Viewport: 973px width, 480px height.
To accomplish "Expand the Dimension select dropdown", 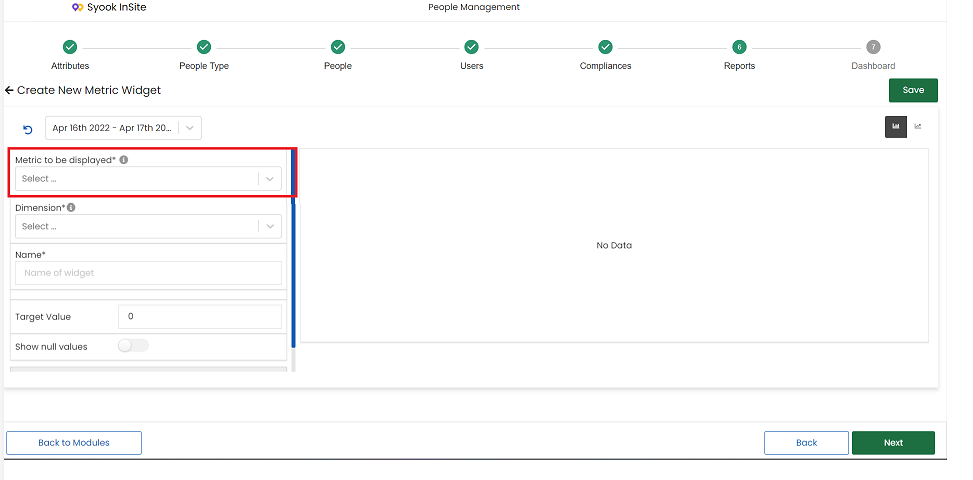I will pyautogui.click(x=148, y=226).
